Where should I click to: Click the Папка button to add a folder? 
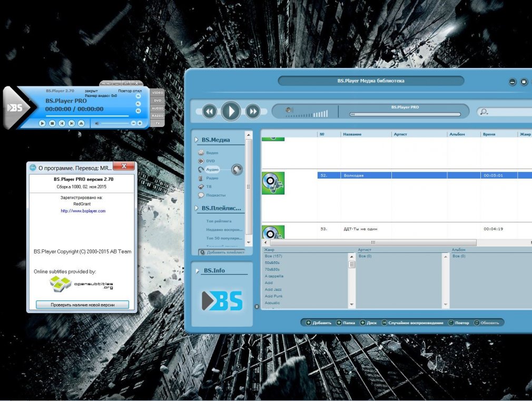(x=346, y=322)
